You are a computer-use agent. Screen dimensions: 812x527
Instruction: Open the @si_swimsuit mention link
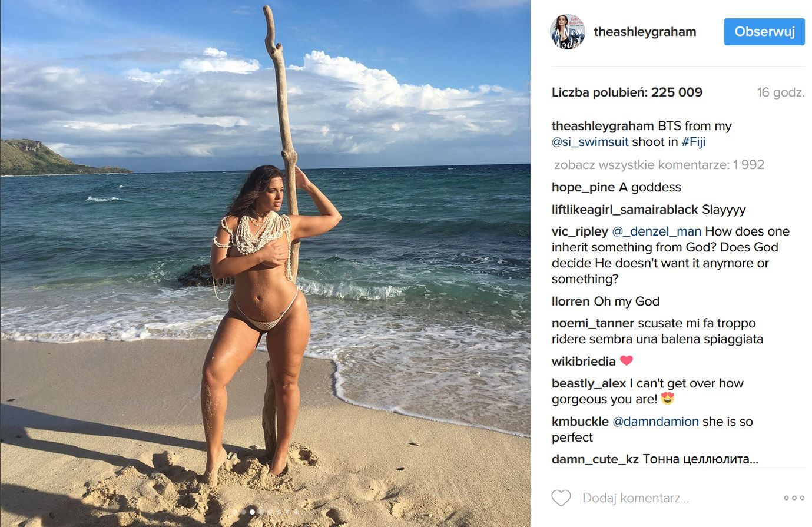click(590, 142)
